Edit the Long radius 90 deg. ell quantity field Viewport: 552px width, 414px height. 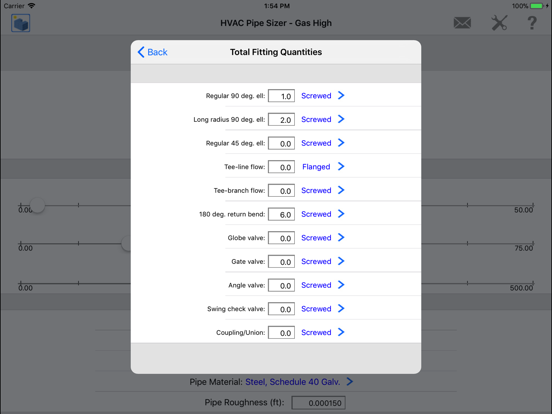pyautogui.click(x=281, y=120)
